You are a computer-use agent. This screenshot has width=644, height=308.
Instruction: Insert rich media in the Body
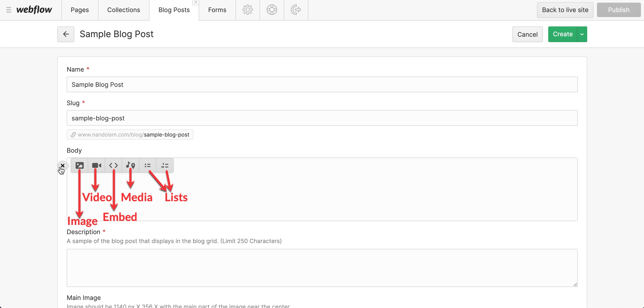[130, 165]
